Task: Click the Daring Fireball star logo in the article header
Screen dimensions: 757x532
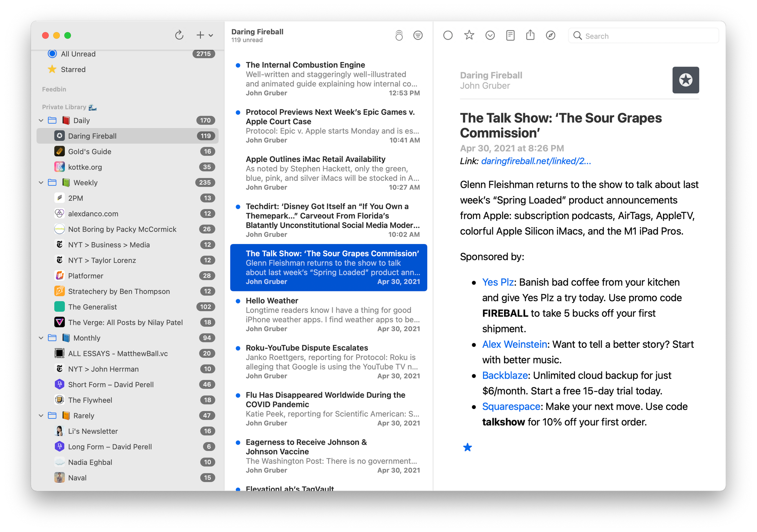Action: coord(685,80)
